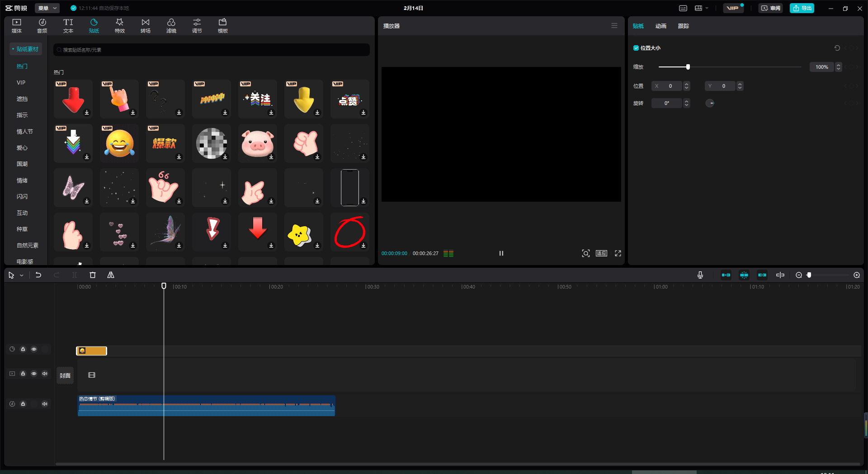
Task: Click the 封面 cover button on main track
Action: [65, 375]
